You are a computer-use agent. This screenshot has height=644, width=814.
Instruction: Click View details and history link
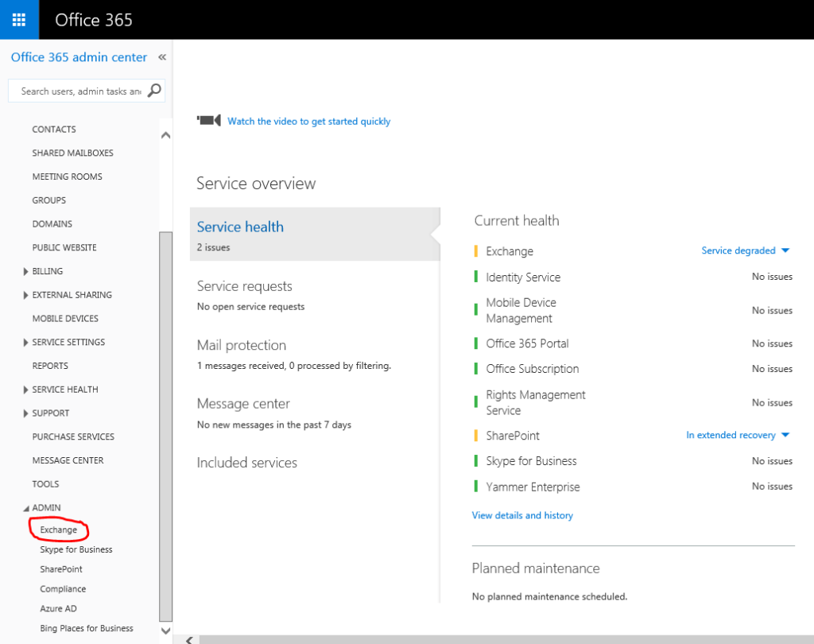click(522, 515)
